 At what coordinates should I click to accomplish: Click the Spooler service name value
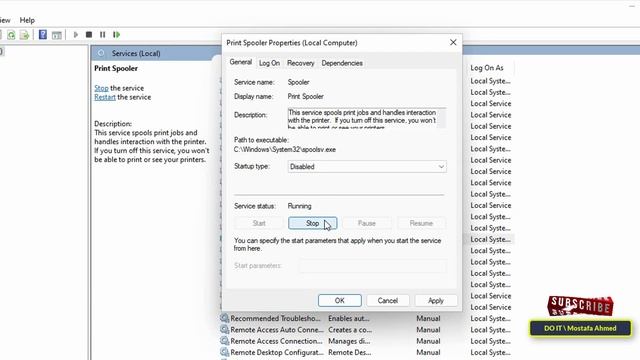tap(298, 82)
